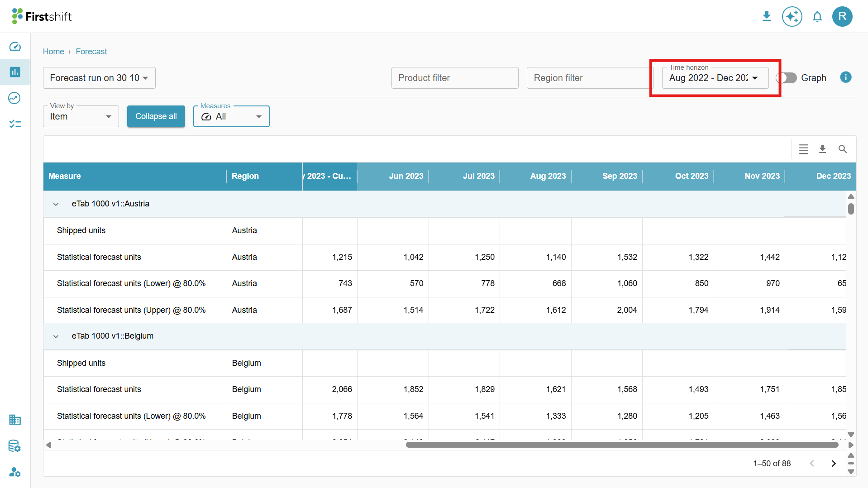Click the table scroll down arrow
868x488 pixels.
point(851,435)
